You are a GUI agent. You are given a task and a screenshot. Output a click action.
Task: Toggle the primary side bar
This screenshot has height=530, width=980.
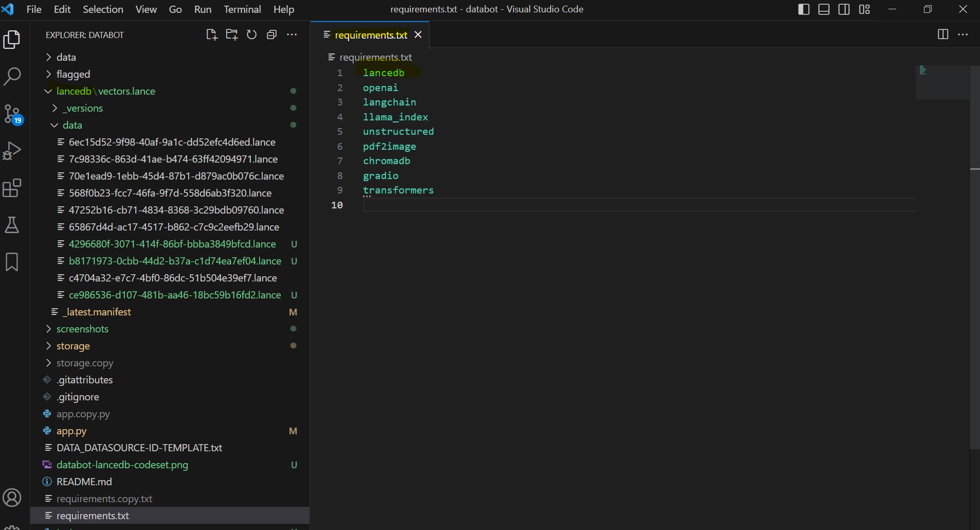click(804, 9)
